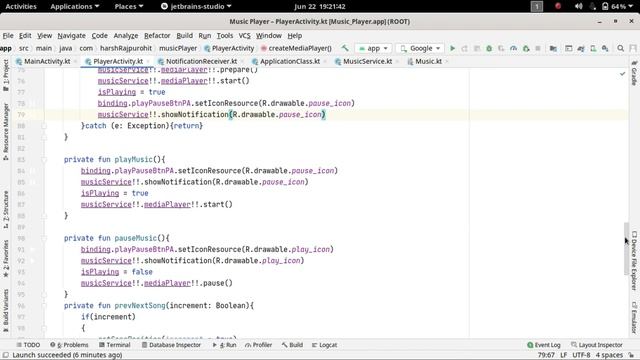The image size is (640, 360).
Task: Open the Refactor menu
Action: pos(157,36)
